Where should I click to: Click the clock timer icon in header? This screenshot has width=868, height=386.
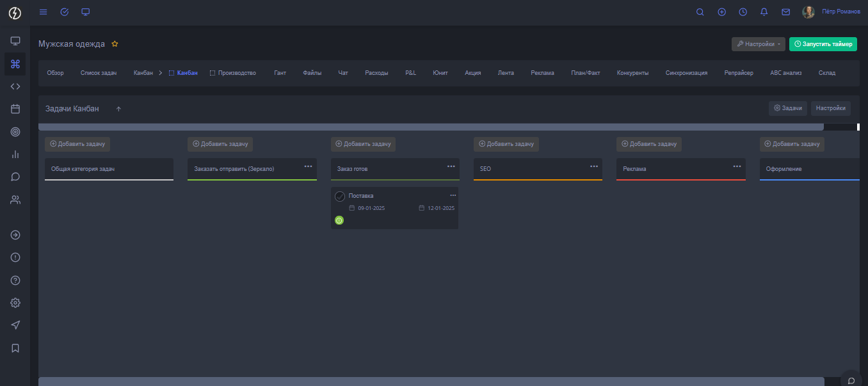743,12
